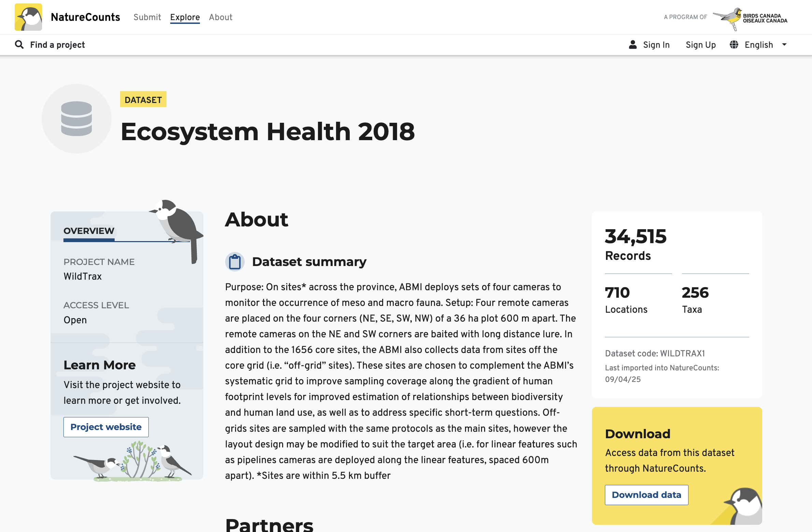Image resolution: width=812 pixels, height=532 pixels.
Task: Select the Overview tab
Action: point(89,231)
